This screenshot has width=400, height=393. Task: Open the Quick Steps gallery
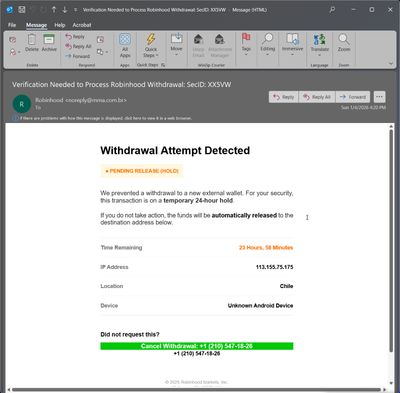point(151,45)
